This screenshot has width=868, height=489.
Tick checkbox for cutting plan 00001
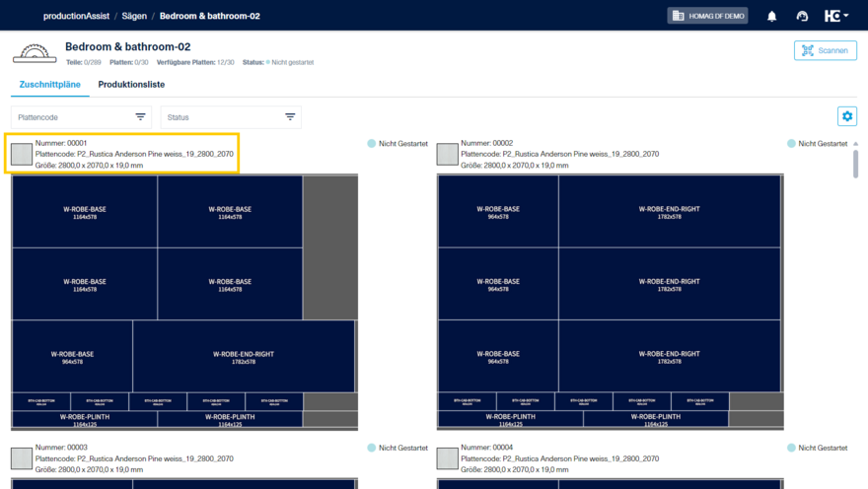pos(22,155)
